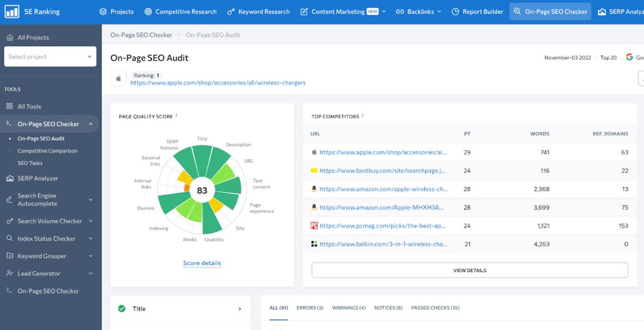Select On-Page SEO Checker top nav tab
The height and width of the screenshot is (330, 644).
pos(551,11)
